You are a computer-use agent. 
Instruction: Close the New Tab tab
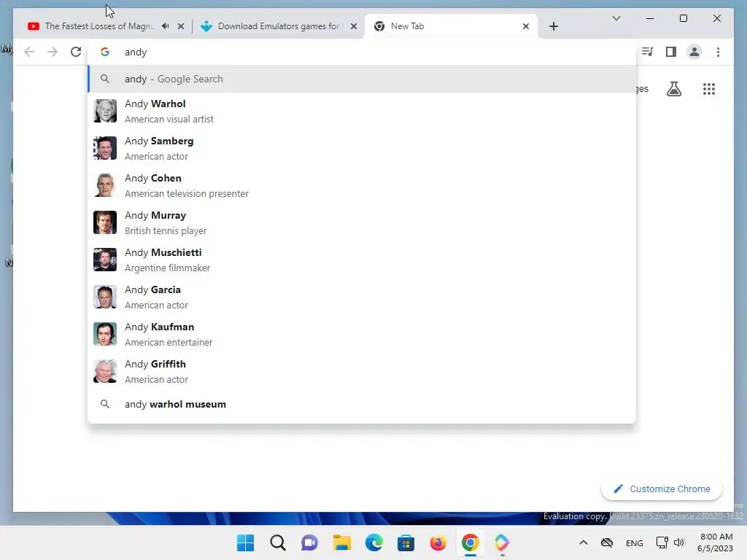point(526,26)
